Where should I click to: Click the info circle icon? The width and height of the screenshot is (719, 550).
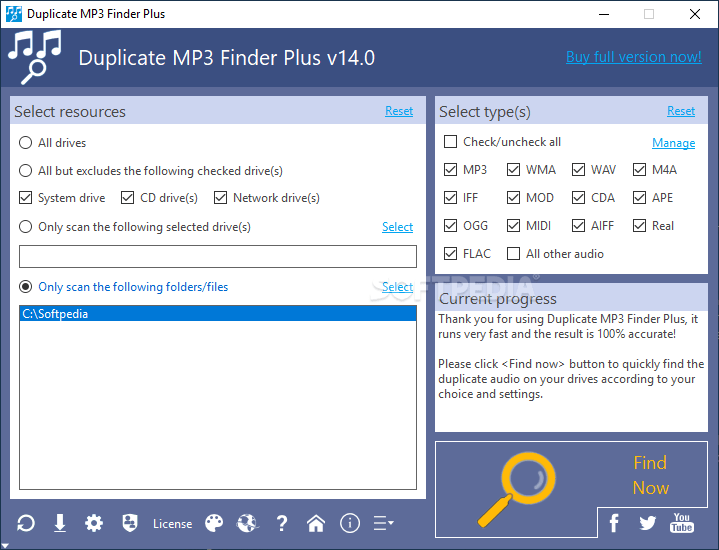(x=350, y=523)
